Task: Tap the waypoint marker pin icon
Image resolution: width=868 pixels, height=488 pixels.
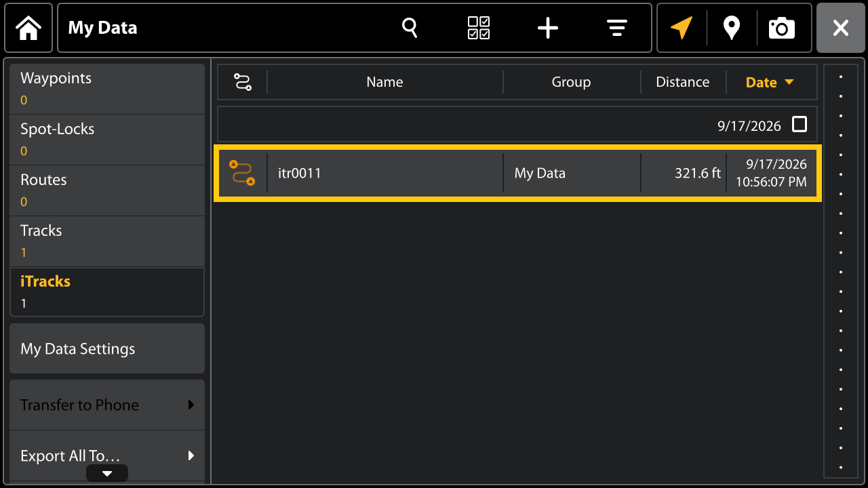Action: (x=731, y=28)
